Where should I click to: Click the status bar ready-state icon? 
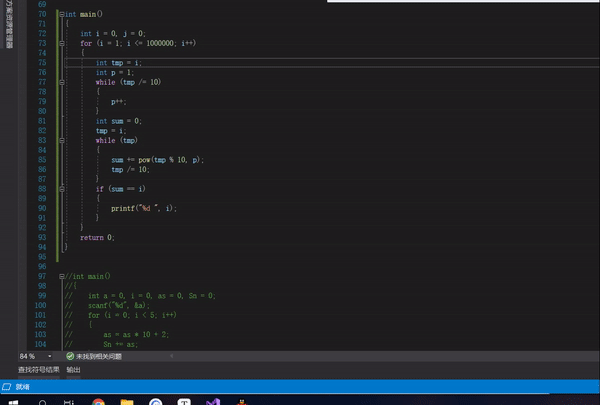pyautogui.click(x=7, y=387)
